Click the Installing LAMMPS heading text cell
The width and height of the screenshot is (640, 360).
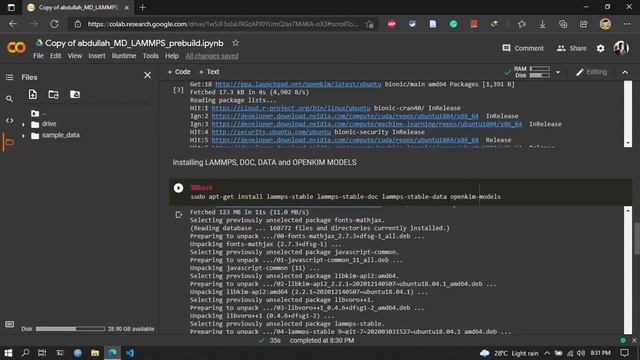[264, 162]
